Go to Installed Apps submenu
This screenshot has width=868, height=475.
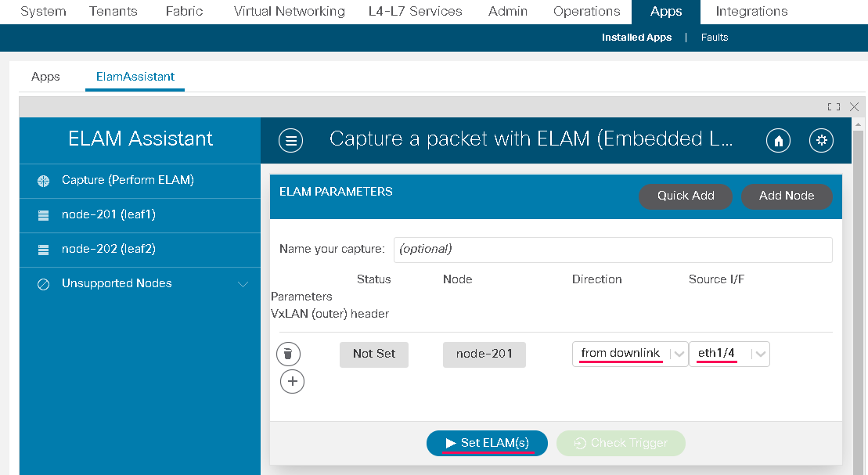pos(636,37)
